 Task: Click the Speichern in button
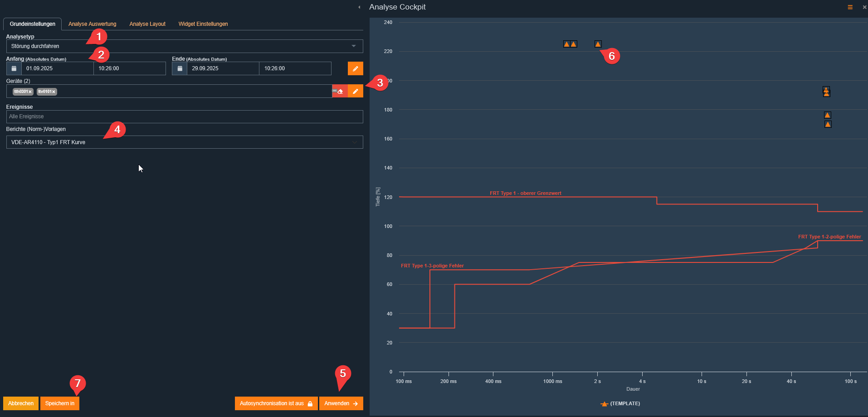pos(59,403)
